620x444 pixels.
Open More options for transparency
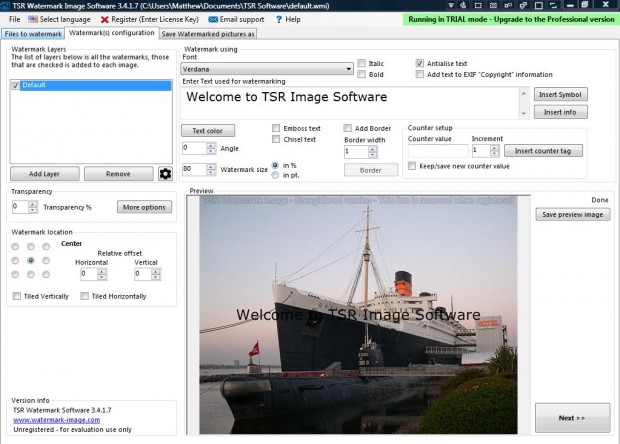(x=144, y=207)
